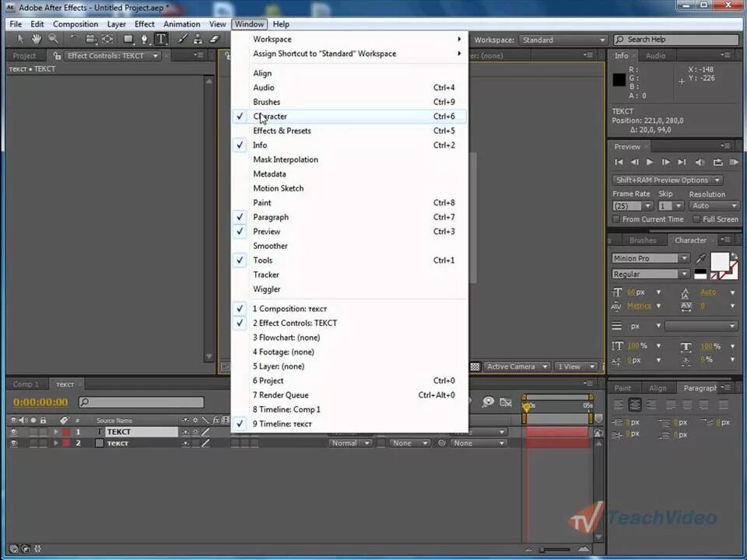Select the Rectangle shape tool
This screenshot has height=560, width=747.
(128, 39)
